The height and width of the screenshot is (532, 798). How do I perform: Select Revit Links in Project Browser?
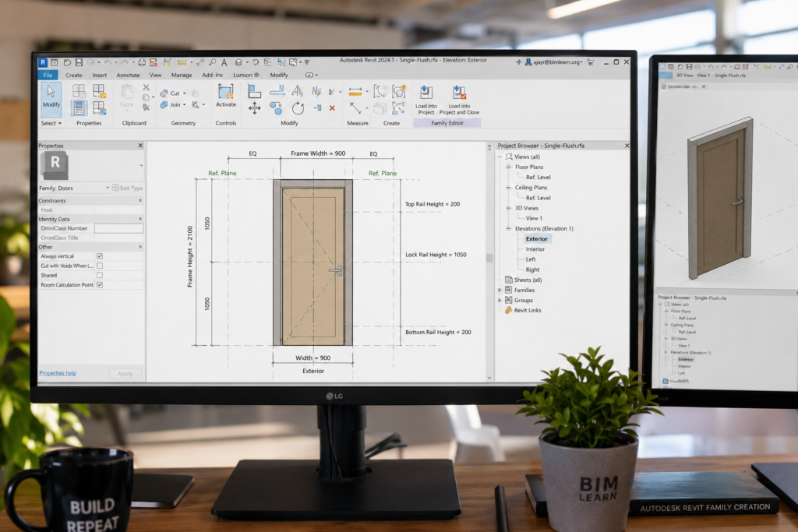528,310
